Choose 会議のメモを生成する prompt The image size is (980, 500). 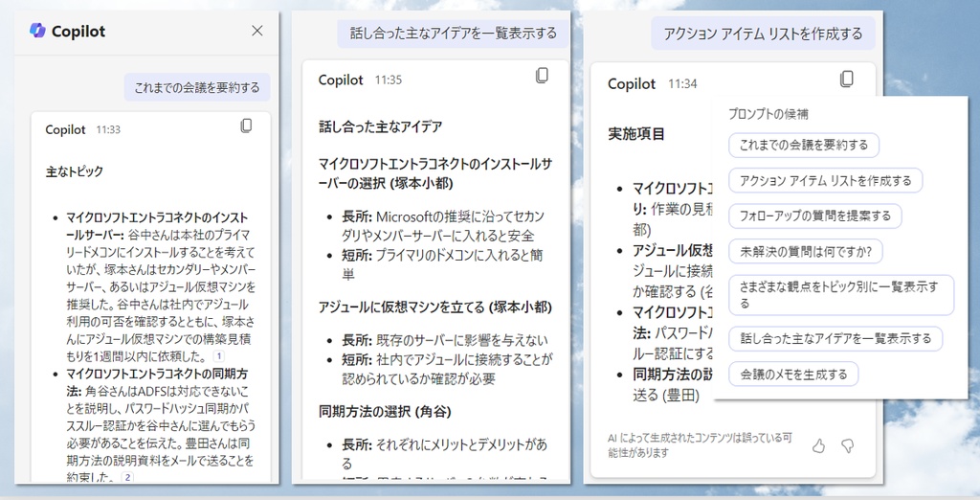(x=793, y=375)
